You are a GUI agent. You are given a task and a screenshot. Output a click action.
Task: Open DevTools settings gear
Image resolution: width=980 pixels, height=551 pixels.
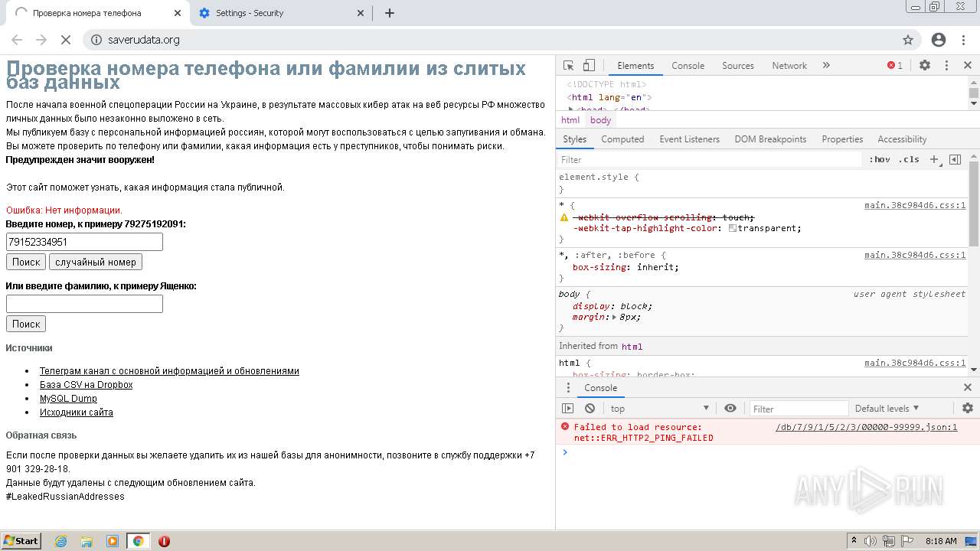[x=925, y=66]
